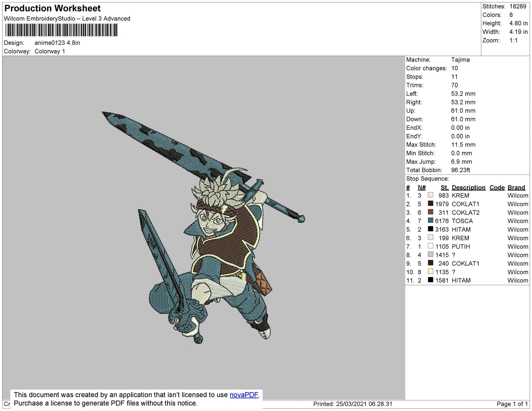Click the COKLAT1 swatch in row 2
Image resolution: width=532 pixels, height=411 pixels.
(x=430, y=203)
